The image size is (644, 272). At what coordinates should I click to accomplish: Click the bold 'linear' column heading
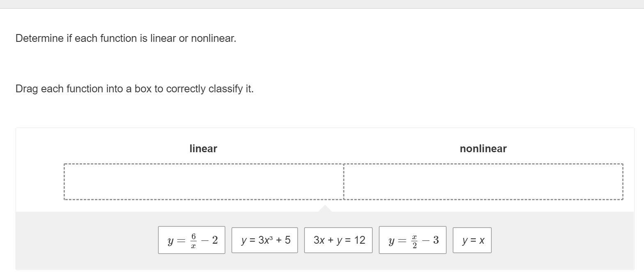click(x=203, y=149)
